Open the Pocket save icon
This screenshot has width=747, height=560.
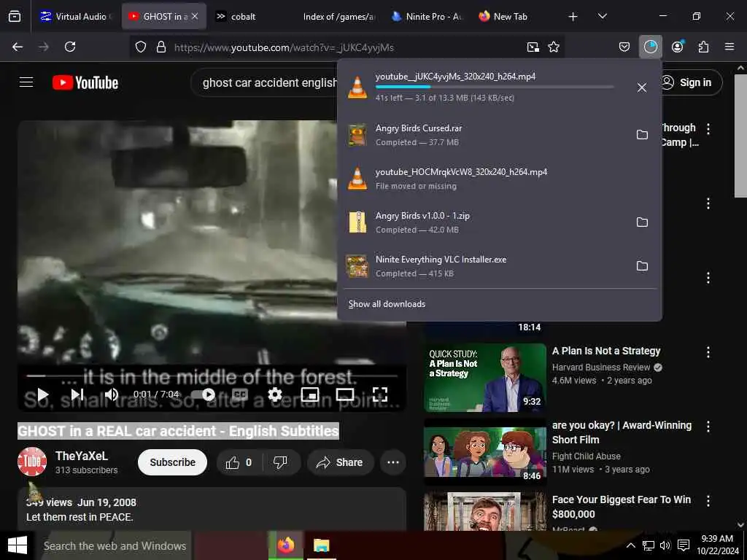click(x=624, y=47)
